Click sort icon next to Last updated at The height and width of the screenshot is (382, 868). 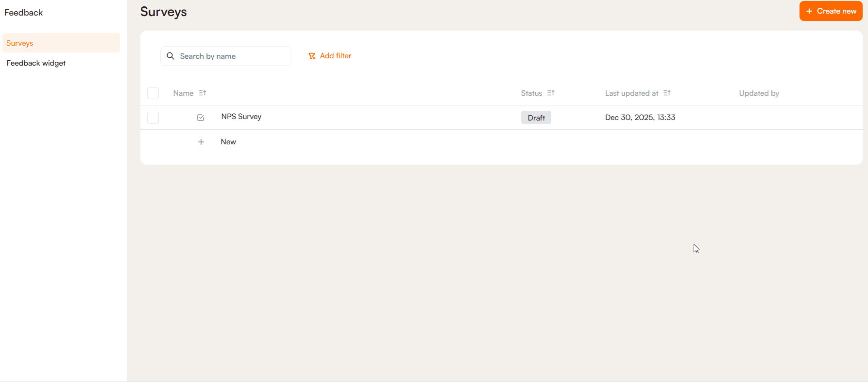(x=667, y=93)
